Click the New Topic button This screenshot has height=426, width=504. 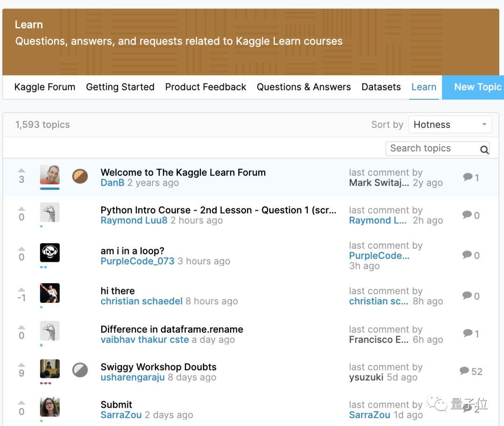473,87
